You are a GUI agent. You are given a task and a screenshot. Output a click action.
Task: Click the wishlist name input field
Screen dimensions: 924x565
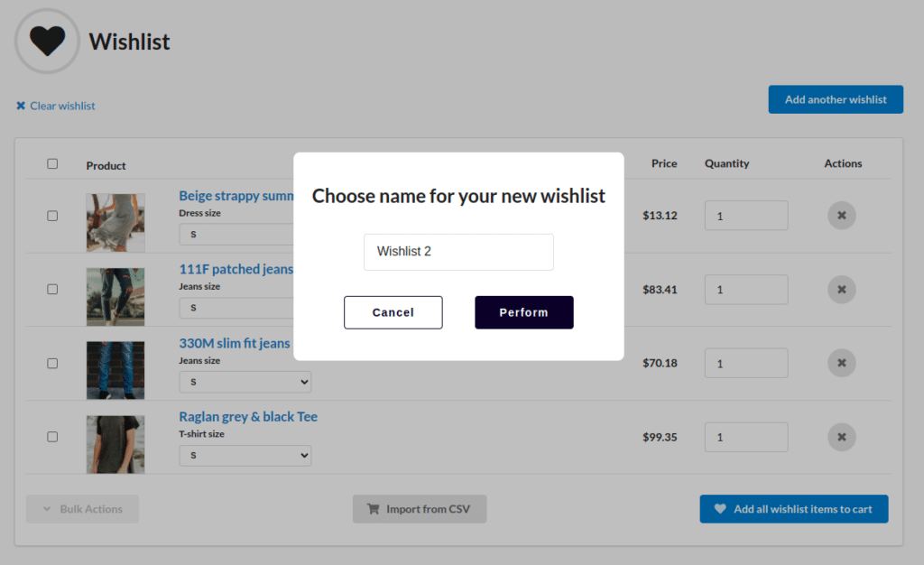point(458,252)
